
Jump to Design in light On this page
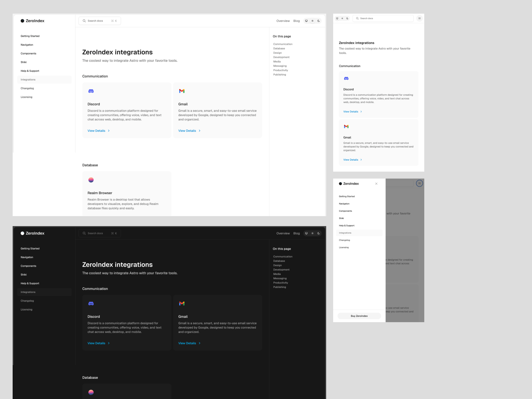click(x=277, y=53)
